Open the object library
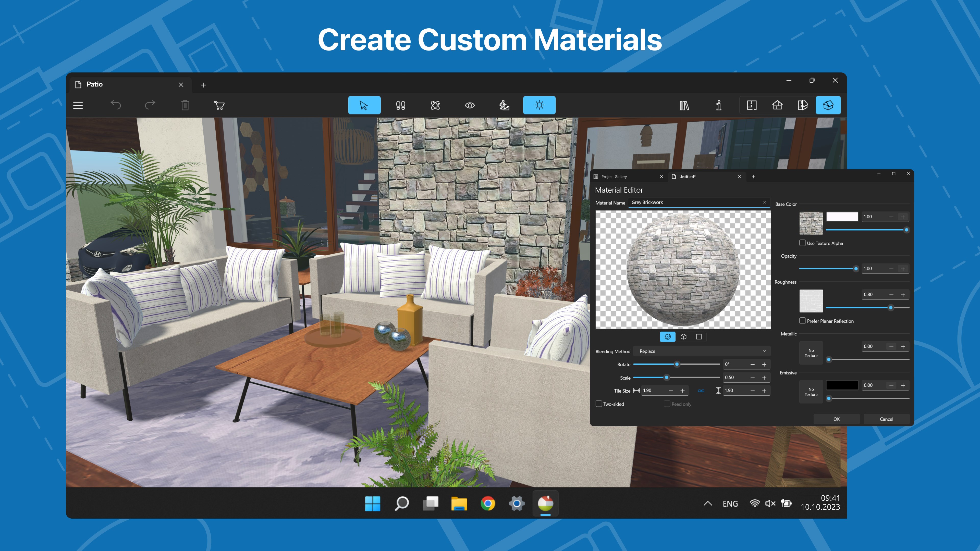980x551 pixels. [685, 105]
